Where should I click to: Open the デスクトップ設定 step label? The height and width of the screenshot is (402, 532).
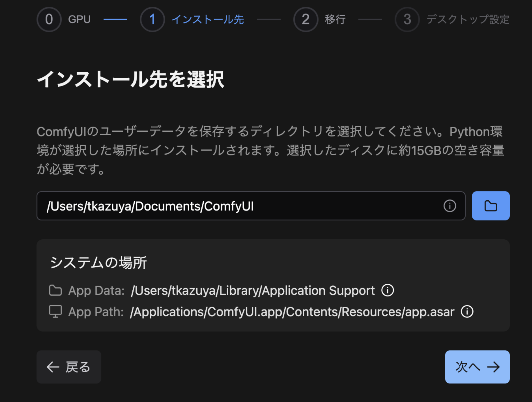(x=468, y=19)
